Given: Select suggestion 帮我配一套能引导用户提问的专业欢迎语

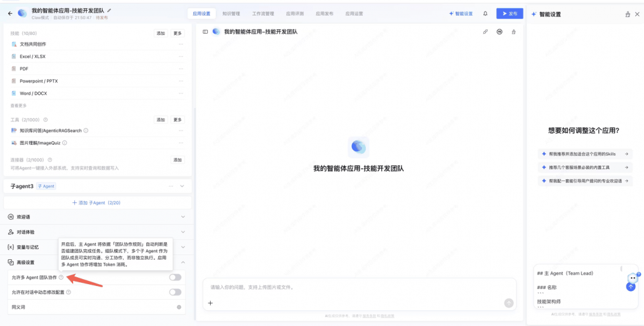Looking at the screenshot, I should click(x=585, y=181).
